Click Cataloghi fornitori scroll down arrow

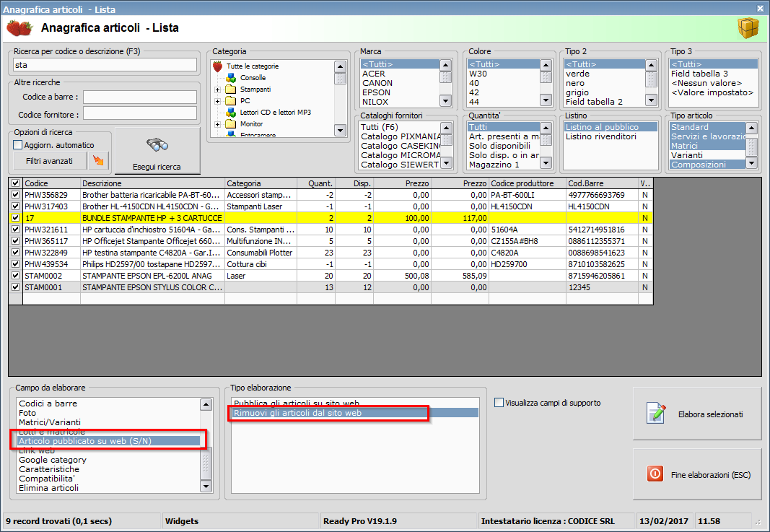point(446,162)
